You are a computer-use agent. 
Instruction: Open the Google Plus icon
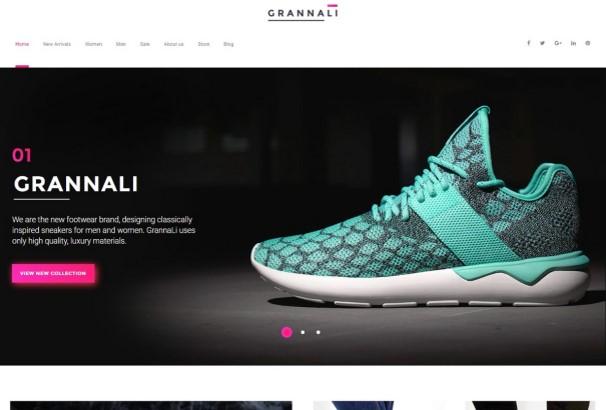pos(558,43)
